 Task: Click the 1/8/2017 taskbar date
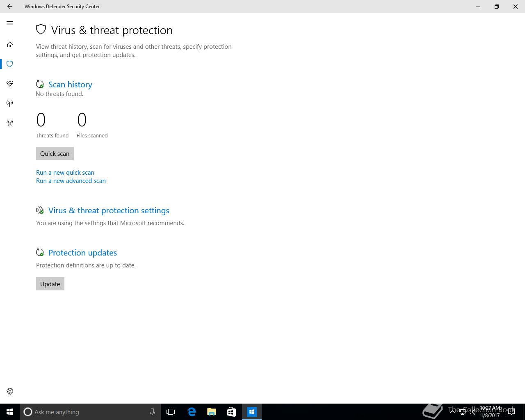[x=490, y=415]
